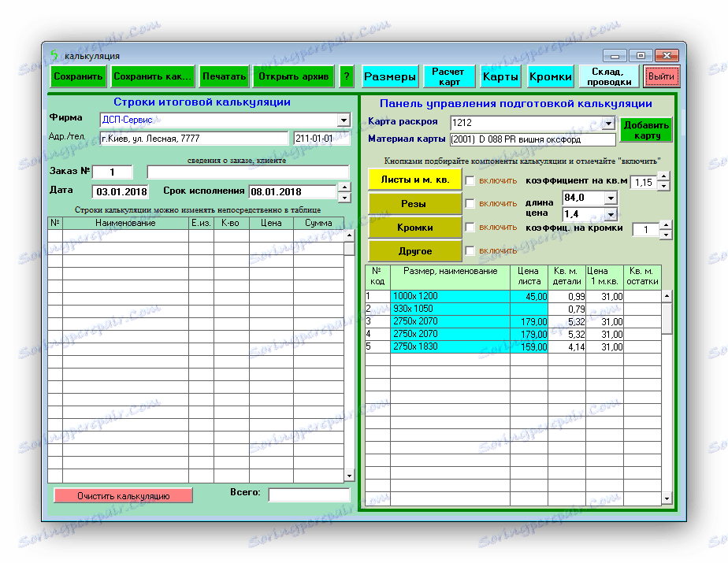Click price cell 45,00

pyautogui.click(x=529, y=296)
